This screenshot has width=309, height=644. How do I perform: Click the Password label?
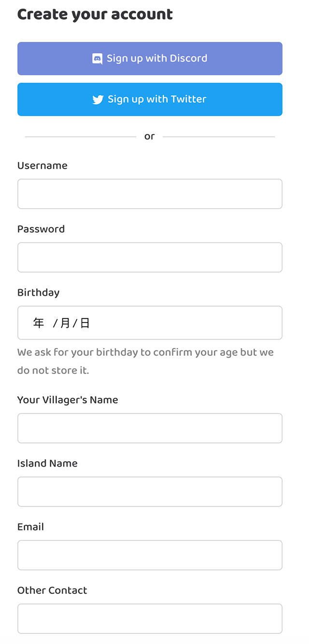pos(41,229)
